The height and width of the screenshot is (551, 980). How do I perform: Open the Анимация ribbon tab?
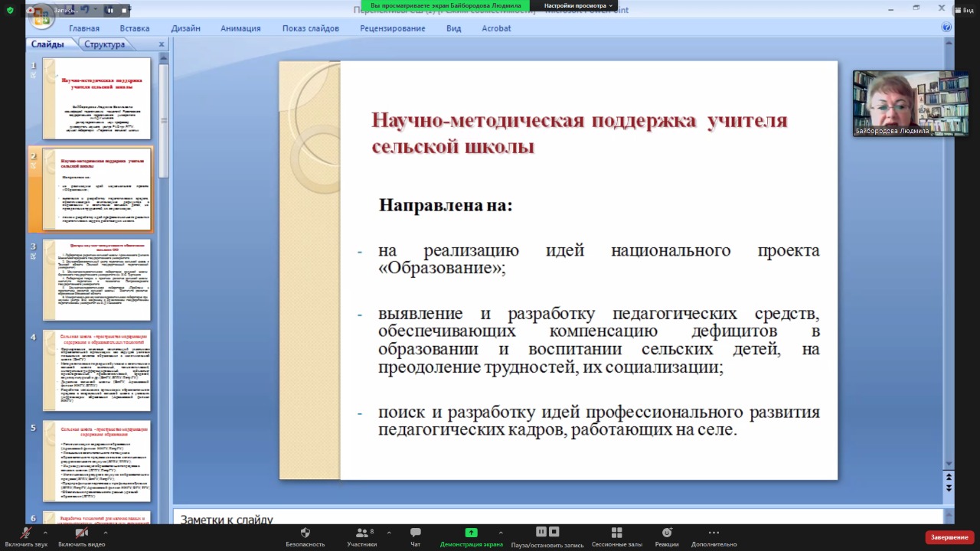[240, 28]
